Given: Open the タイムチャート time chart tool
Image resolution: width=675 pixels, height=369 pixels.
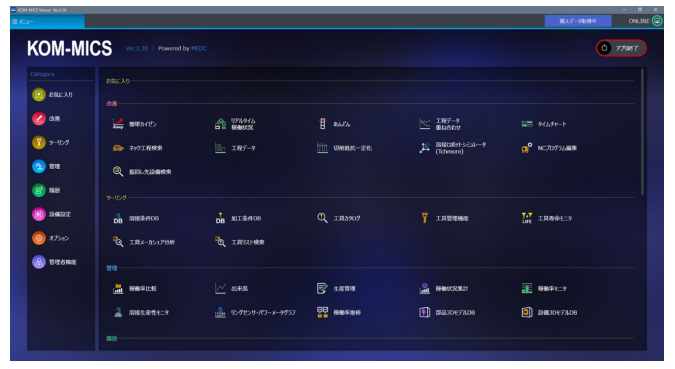Looking at the screenshot, I should [x=544, y=124].
